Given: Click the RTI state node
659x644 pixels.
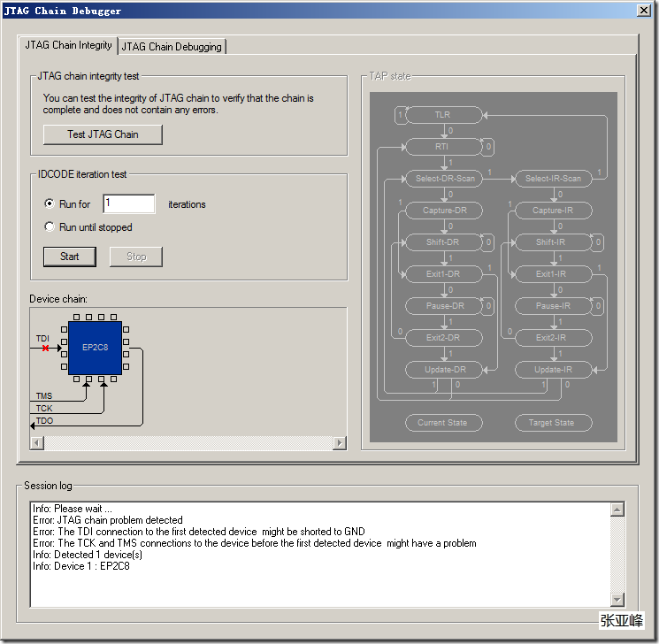Looking at the screenshot, I should coord(442,146).
